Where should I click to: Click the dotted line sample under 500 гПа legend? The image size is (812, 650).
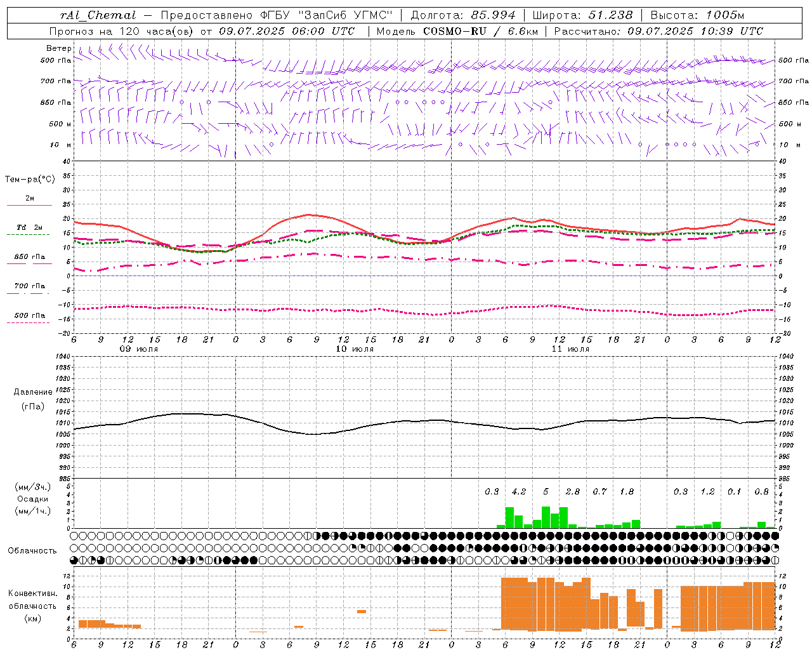coord(28,322)
